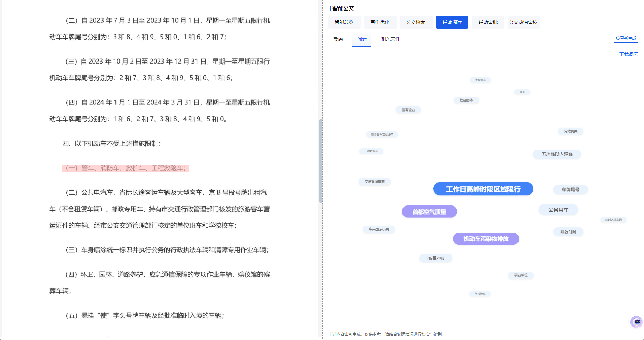This screenshot has height=340, width=644.
Task: Select the 公务用车 keyword
Action: click(x=558, y=210)
